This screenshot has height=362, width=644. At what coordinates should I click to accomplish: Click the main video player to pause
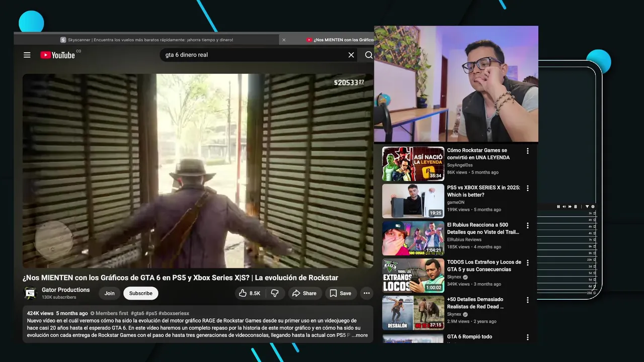[198, 171]
